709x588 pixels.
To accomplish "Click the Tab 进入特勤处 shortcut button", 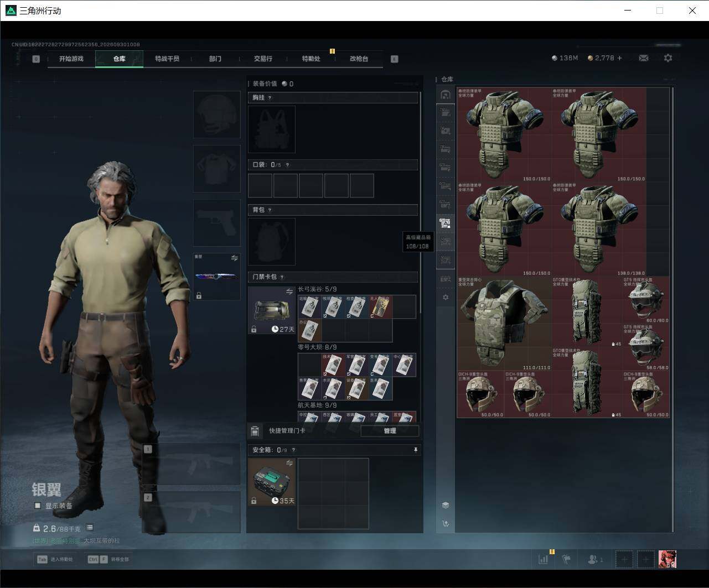I will pyautogui.click(x=55, y=559).
